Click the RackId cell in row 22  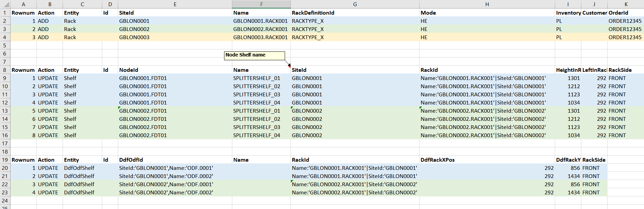[x=355, y=184]
